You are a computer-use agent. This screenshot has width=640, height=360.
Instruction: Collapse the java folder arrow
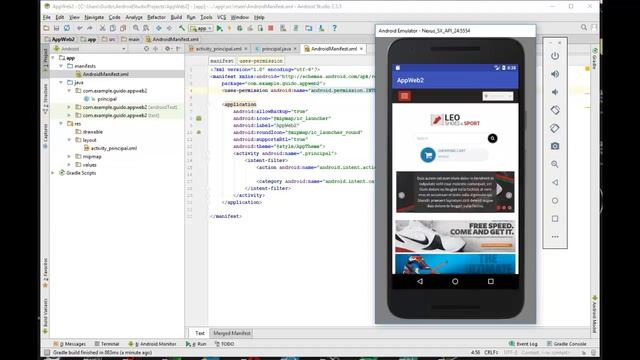pyautogui.click(x=61, y=82)
